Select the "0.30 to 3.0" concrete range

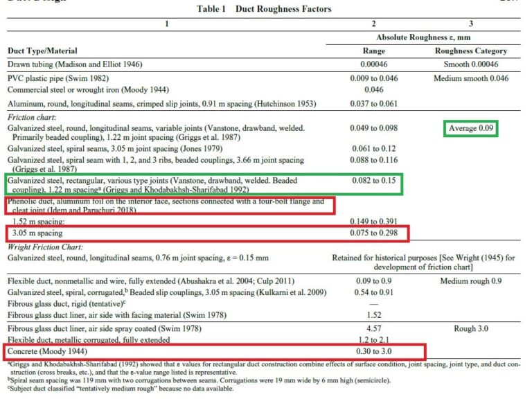point(374,351)
